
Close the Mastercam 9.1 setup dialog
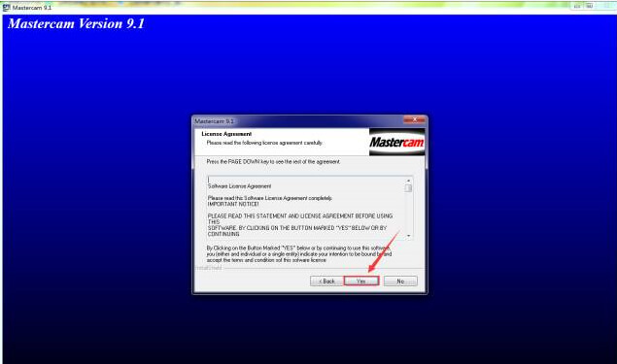tap(414, 120)
